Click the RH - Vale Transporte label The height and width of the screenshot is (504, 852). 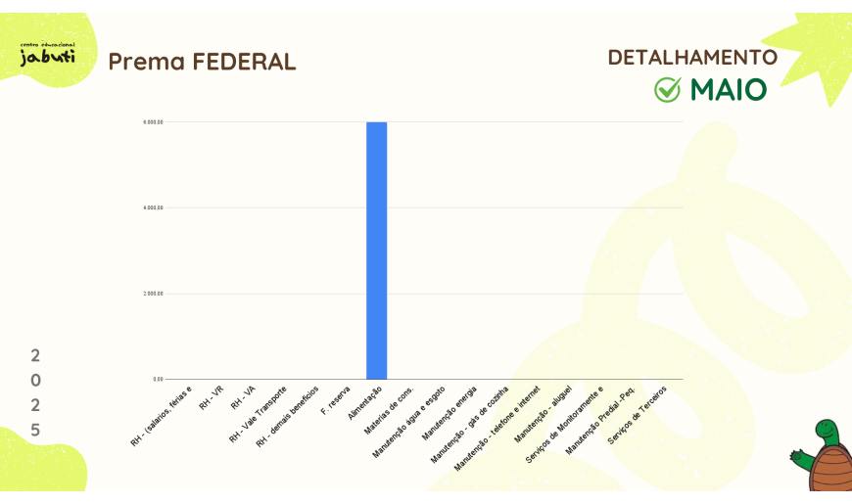[x=259, y=414]
